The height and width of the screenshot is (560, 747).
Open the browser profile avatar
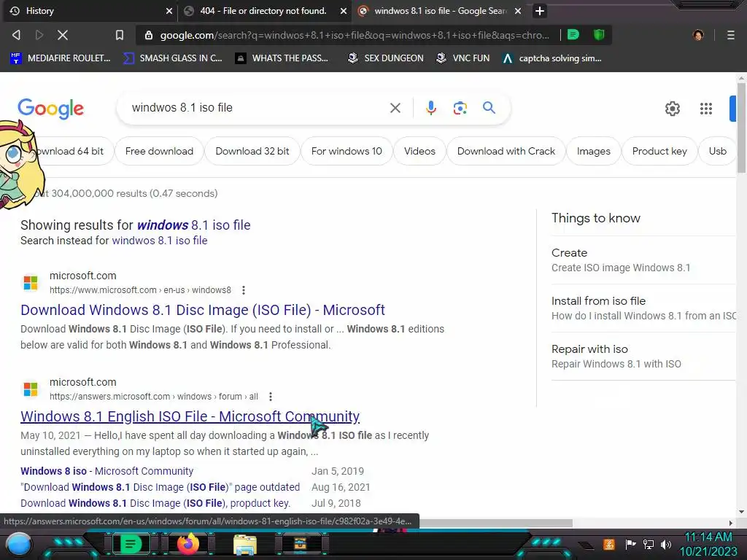pyautogui.click(x=698, y=35)
